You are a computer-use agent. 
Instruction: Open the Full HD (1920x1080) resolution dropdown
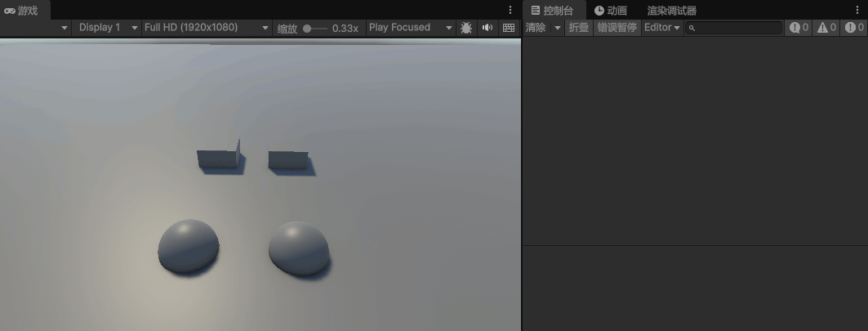pyautogui.click(x=207, y=28)
